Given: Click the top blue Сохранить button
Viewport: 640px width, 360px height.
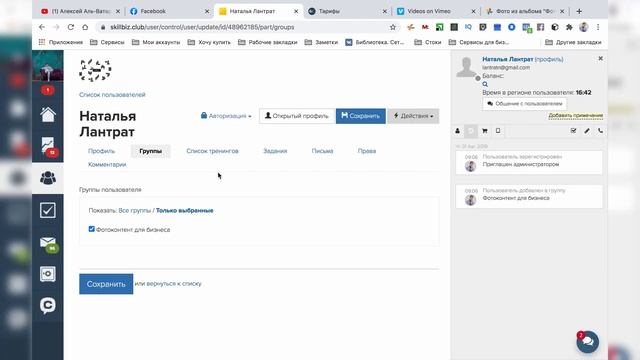Looking at the screenshot, I should 361,116.
